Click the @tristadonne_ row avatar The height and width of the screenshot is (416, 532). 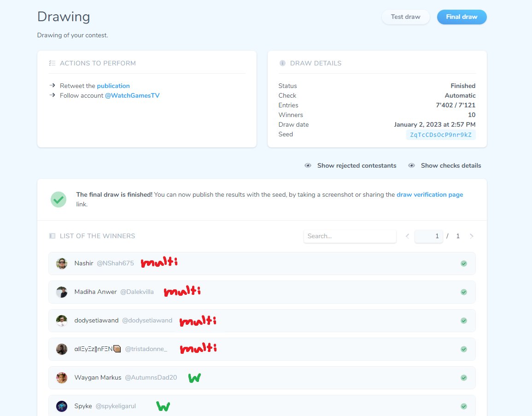61,349
